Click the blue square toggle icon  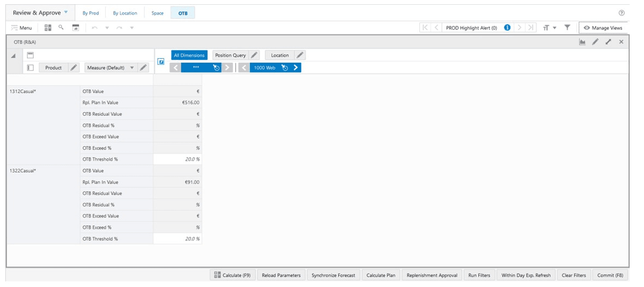(x=161, y=62)
